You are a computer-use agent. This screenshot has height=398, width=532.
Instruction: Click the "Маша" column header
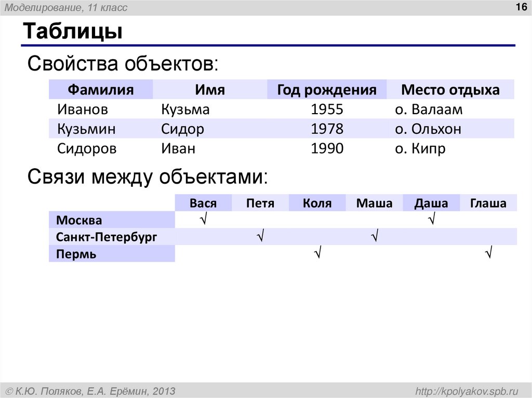click(x=374, y=203)
